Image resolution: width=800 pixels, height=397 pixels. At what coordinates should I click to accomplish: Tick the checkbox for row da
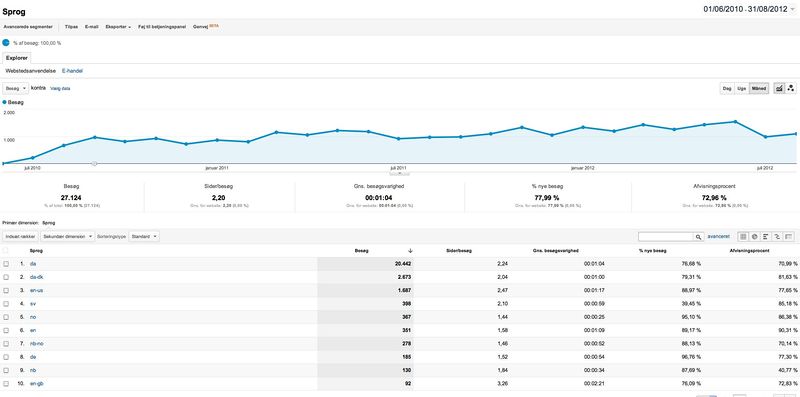click(x=6, y=264)
